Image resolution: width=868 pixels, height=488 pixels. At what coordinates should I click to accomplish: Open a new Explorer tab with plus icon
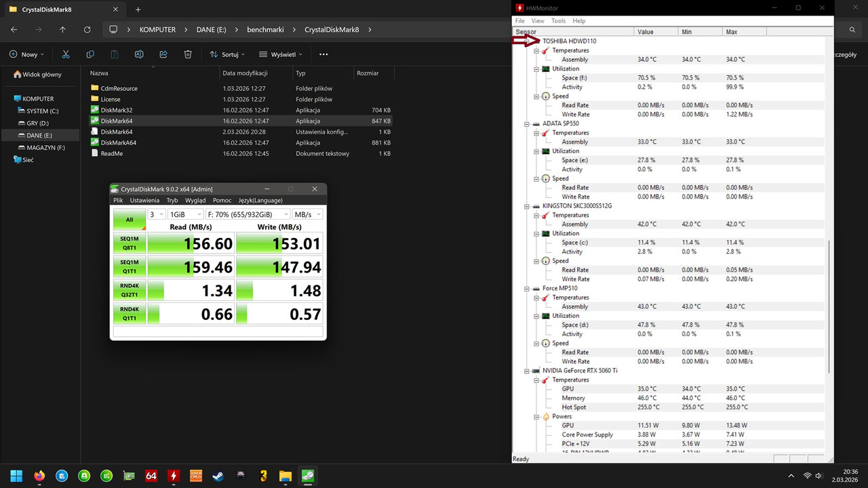coord(138,9)
